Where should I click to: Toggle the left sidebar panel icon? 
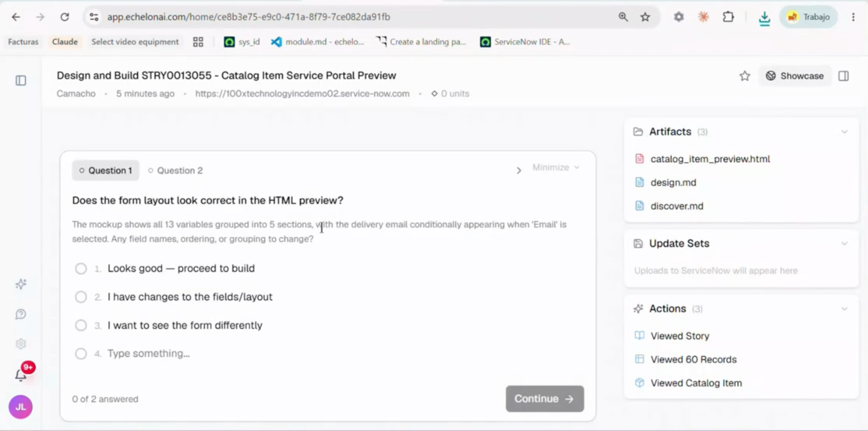(21, 81)
